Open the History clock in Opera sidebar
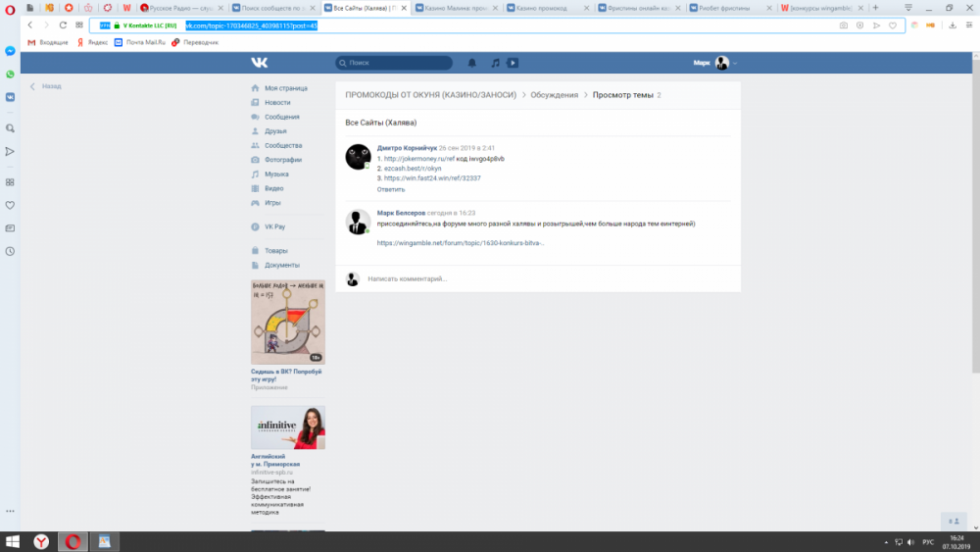 (x=10, y=251)
